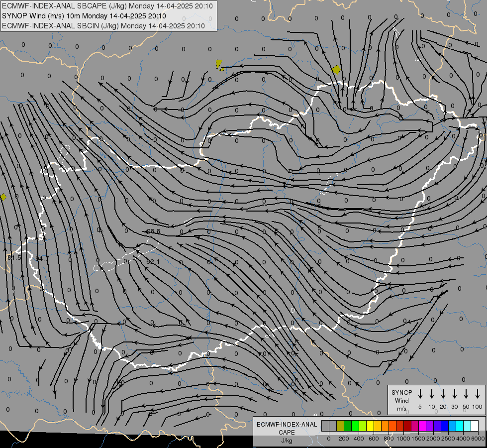Pick the orange-red swatch after 800
The image size is (487, 448).
coord(392,426)
